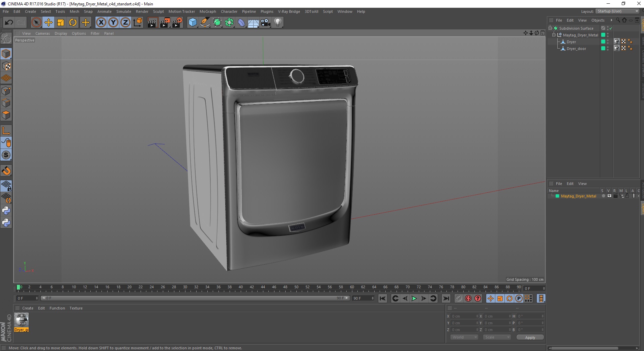Switch to Edges mode
Viewport: 644px width, 351px height.
(x=6, y=103)
